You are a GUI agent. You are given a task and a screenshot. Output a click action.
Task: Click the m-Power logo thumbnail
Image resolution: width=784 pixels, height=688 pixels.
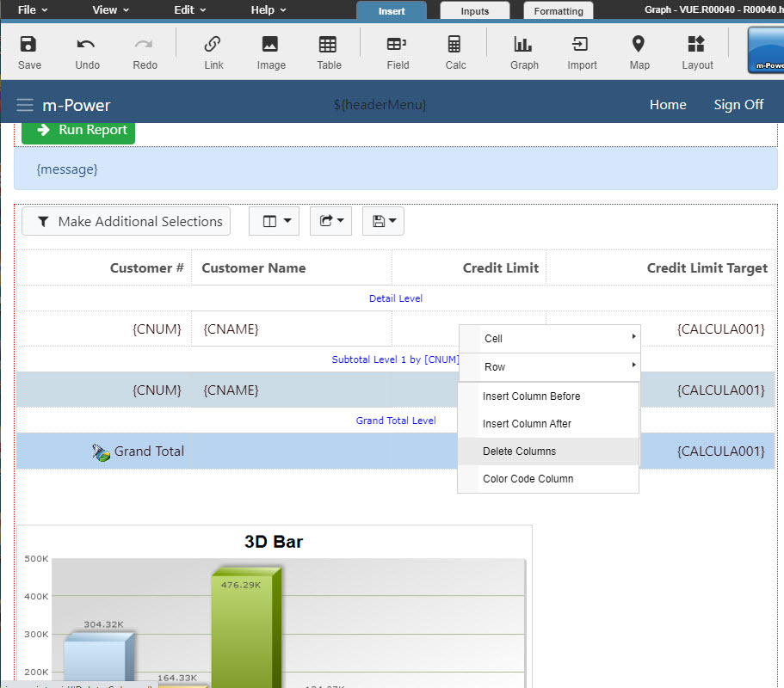766,50
